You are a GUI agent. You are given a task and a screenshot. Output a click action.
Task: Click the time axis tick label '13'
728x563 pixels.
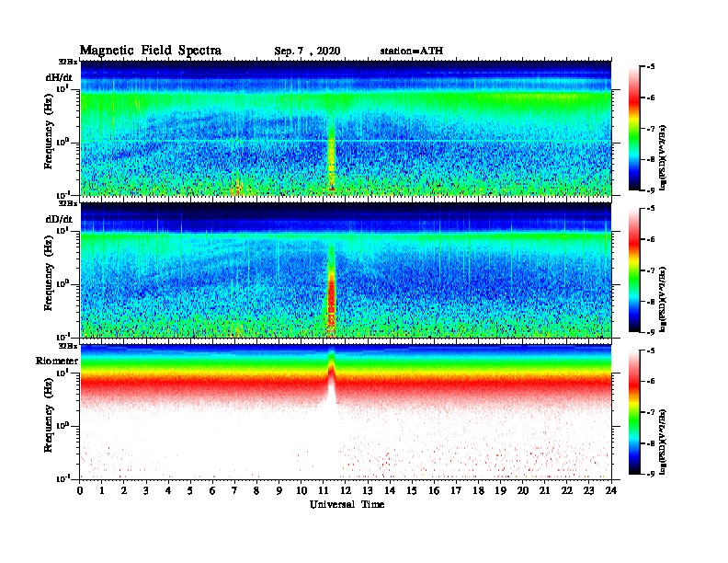(x=368, y=491)
